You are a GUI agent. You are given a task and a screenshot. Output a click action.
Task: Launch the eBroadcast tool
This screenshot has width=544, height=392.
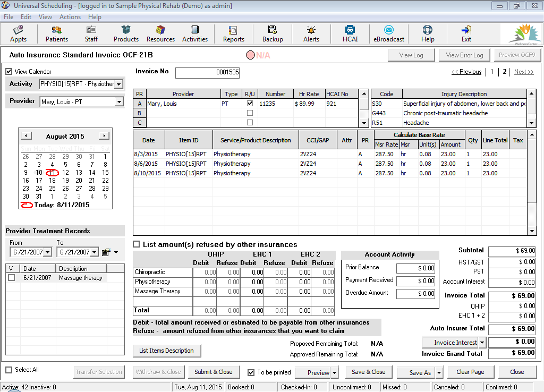point(389,34)
